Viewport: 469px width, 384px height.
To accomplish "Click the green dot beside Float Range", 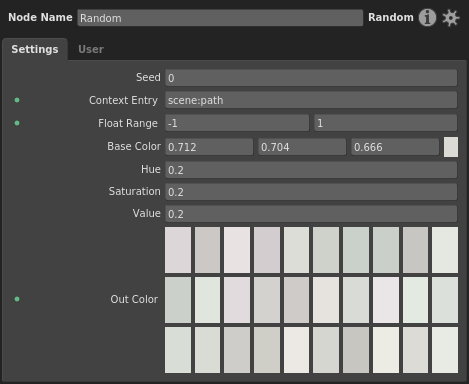I will 17,123.
